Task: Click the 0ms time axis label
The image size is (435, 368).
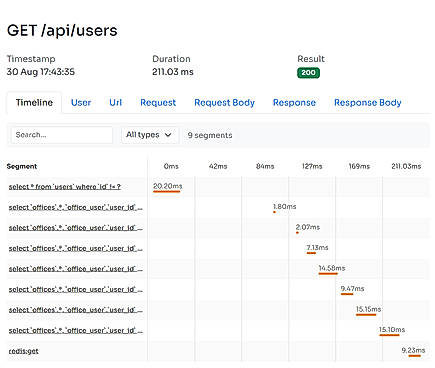Action: pos(171,166)
